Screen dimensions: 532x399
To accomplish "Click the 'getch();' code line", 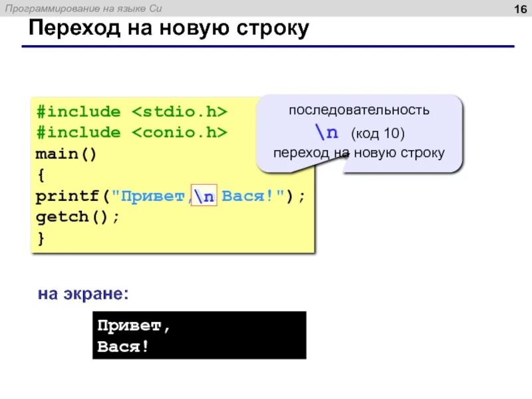I will (x=78, y=217).
